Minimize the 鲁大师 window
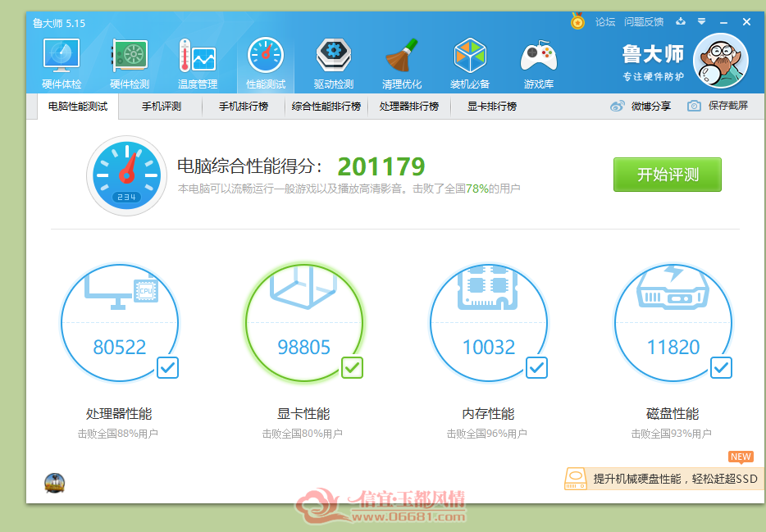766x532 pixels. (x=723, y=22)
